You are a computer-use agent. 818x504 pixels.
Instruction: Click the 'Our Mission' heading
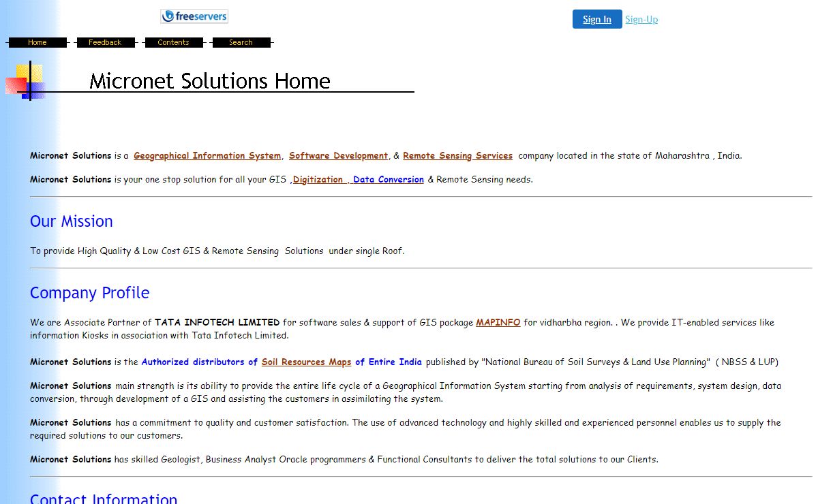coord(72,221)
